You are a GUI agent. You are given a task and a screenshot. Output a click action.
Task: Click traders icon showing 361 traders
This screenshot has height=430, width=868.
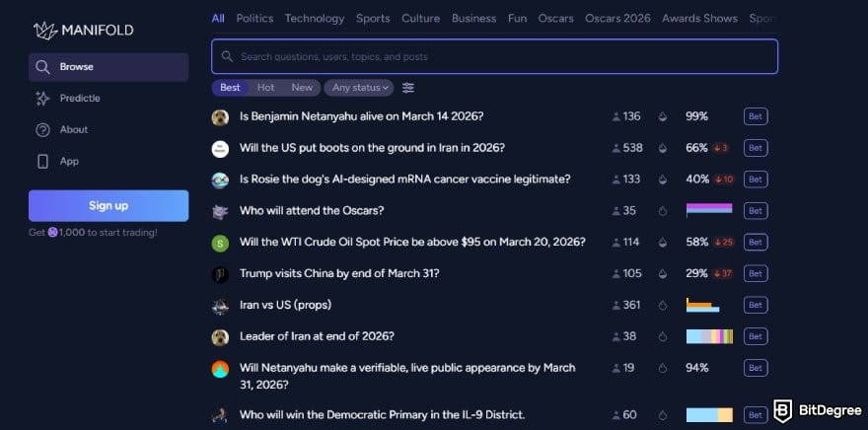coord(616,305)
